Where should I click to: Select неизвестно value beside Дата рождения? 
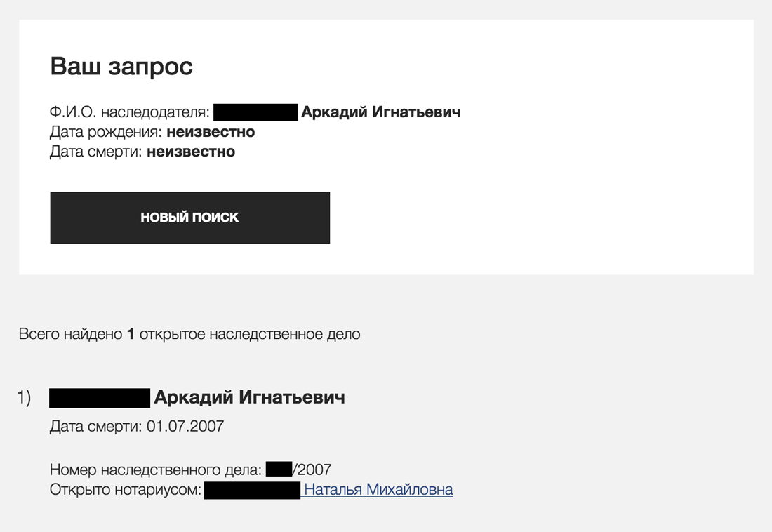[x=211, y=132]
